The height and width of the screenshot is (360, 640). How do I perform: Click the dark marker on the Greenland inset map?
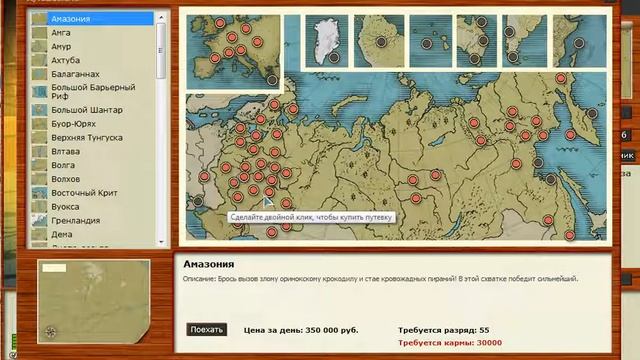click(x=334, y=58)
